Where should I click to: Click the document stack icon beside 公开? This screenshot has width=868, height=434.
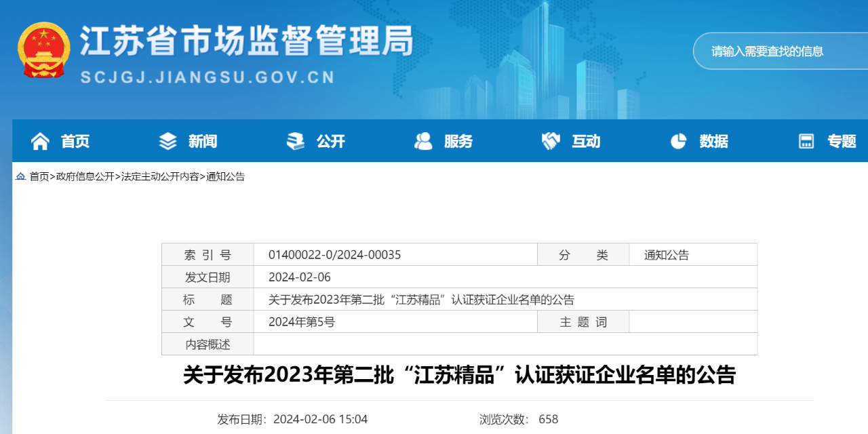(x=296, y=141)
